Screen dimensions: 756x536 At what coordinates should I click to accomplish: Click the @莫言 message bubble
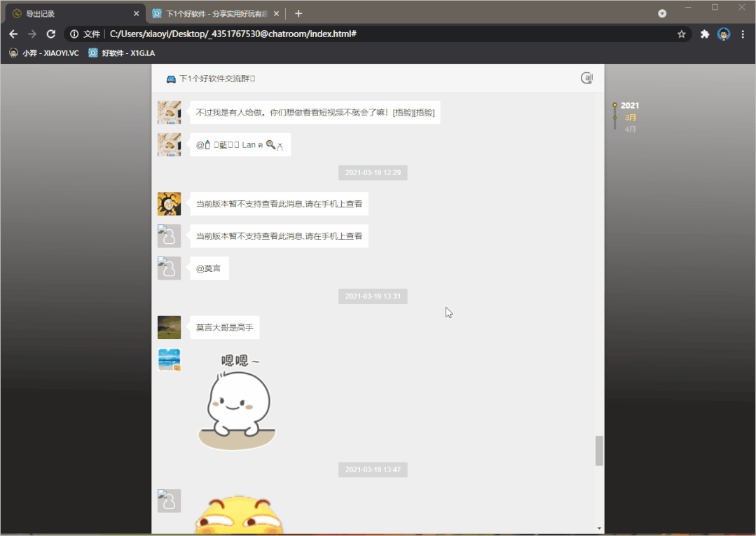pos(209,268)
